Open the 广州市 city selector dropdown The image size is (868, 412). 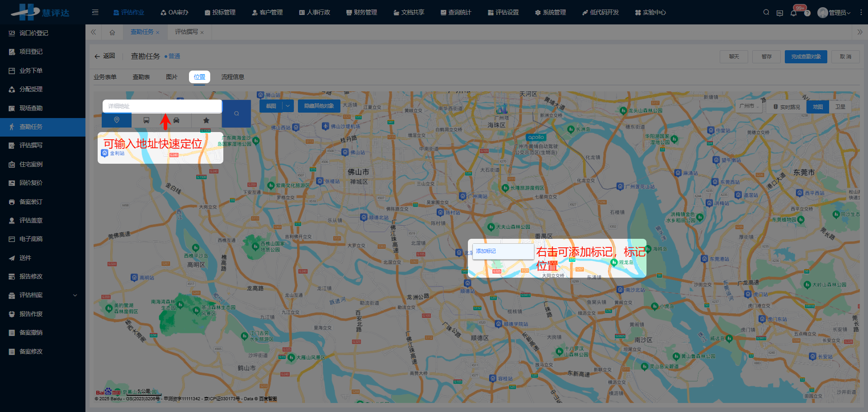[748, 106]
